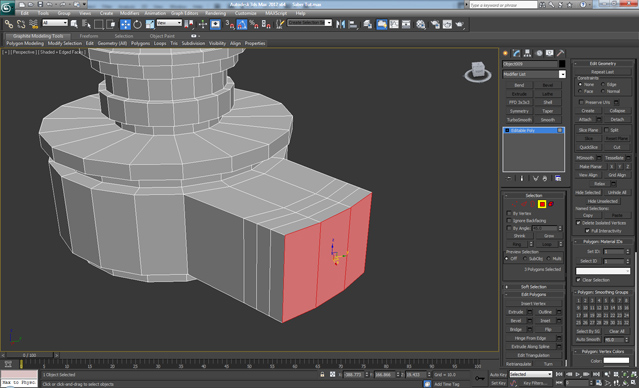Collapse Polygon: Material IDs rollout
Viewport: 639px width, 388px height.
click(x=604, y=242)
